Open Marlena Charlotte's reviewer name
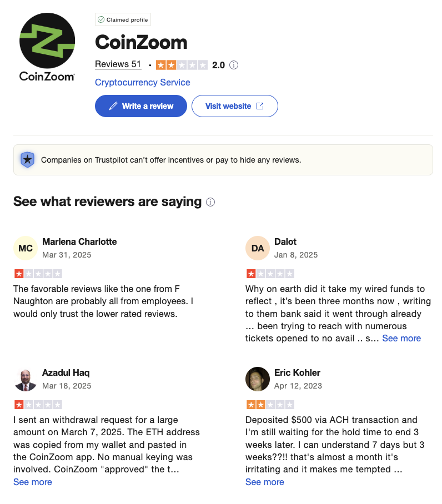The width and height of the screenshot is (442, 504). click(79, 241)
